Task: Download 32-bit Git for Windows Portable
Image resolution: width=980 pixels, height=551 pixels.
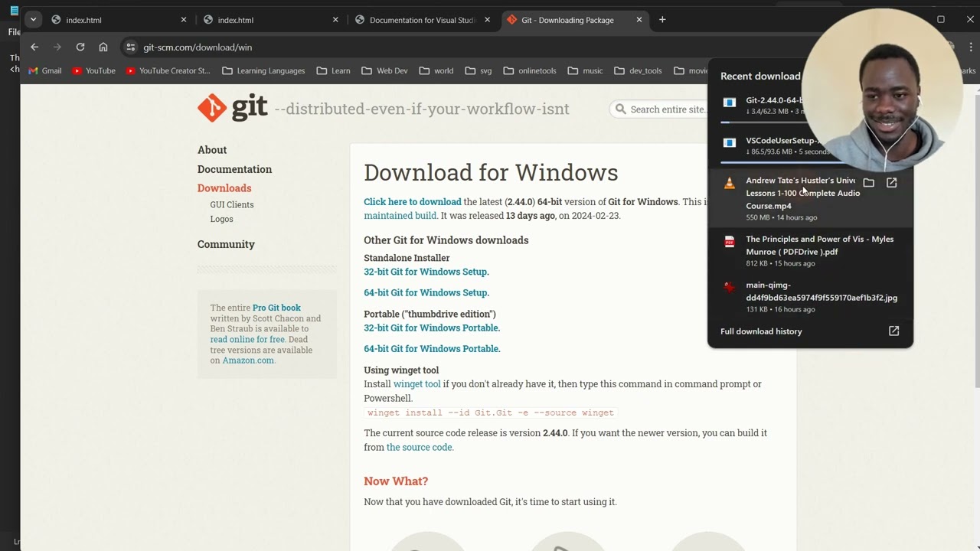Action: (x=432, y=328)
